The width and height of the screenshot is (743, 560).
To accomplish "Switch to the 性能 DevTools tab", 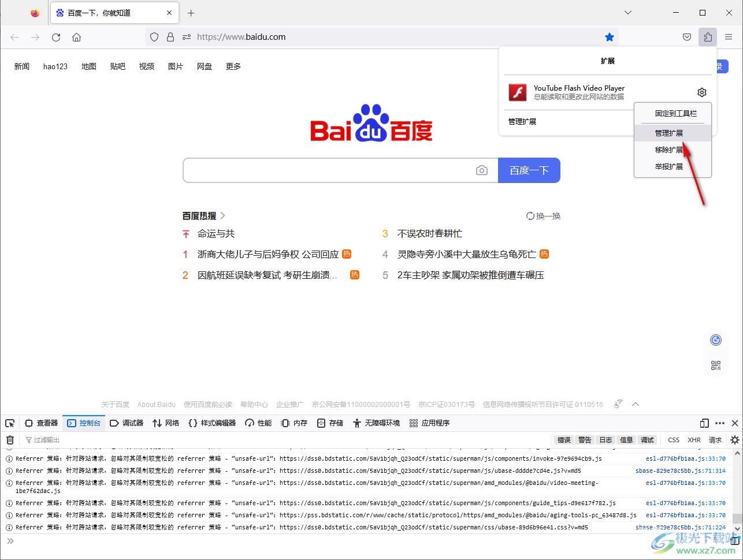I will [258, 423].
